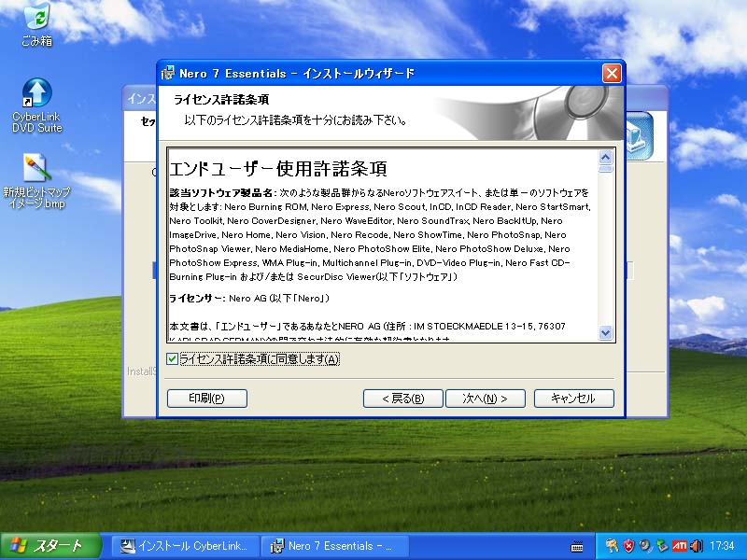Image resolution: width=747 pixels, height=560 pixels.
Task: Proceed with the 次へ(N) > button
Action: click(x=485, y=399)
